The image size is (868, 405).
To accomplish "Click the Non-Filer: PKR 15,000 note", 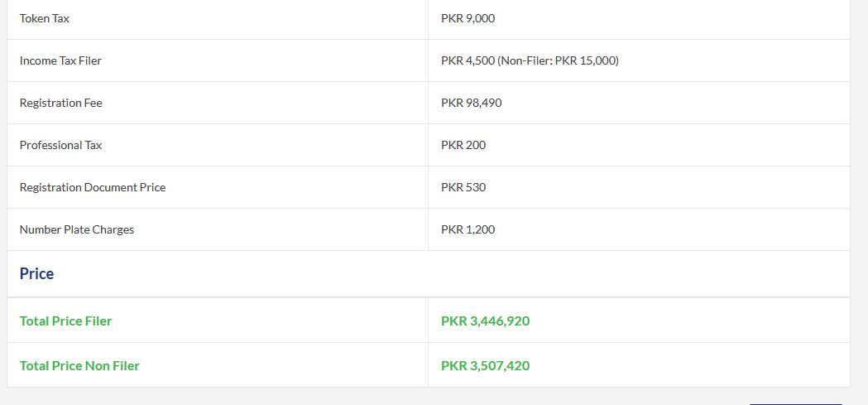I will click(x=558, y=60).
